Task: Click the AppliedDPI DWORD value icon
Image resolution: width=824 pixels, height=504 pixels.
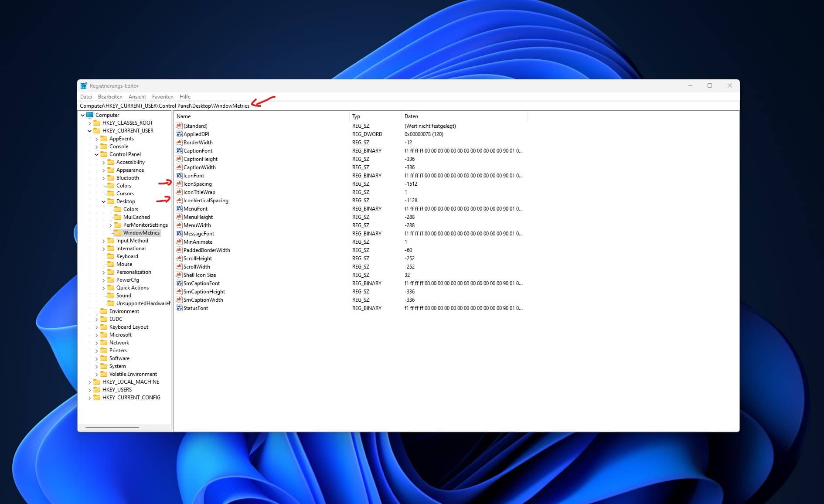Action: point(179,134)
